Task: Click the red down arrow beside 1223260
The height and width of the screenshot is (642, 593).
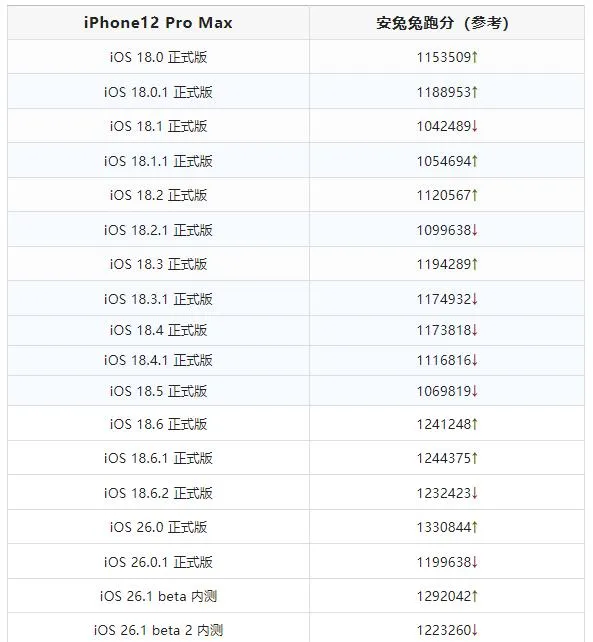Action: click(475, 630)
